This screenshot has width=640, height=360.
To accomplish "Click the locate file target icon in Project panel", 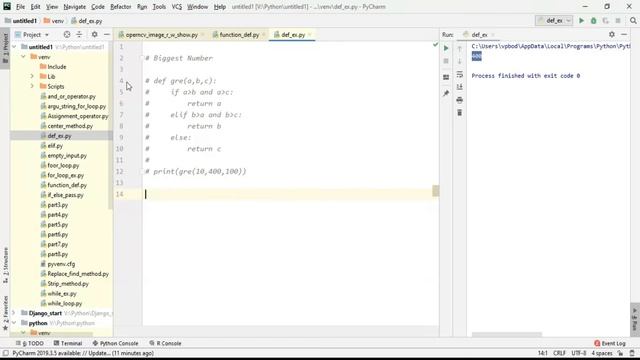I will (67, 35).
